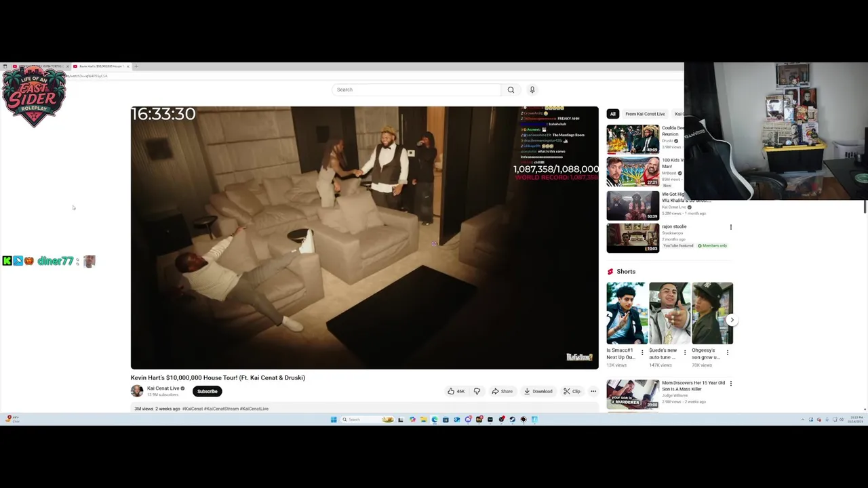Click rajon stoolie video title

point(674,226)
